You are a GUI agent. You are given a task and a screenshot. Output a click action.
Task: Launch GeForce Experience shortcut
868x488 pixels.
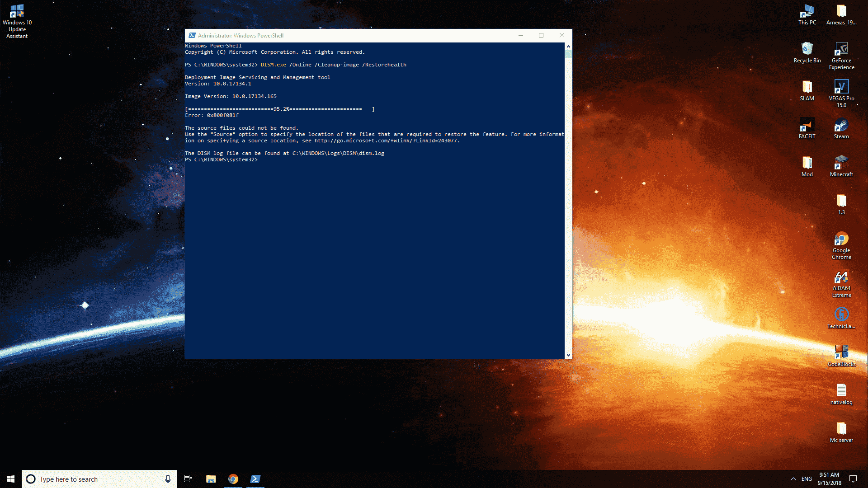tap(841, 56)
